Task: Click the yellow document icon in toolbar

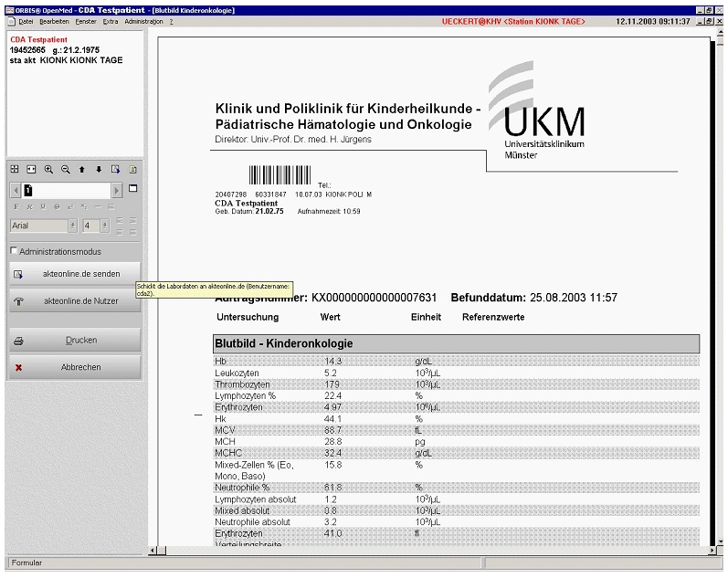Action: point(132,169)
